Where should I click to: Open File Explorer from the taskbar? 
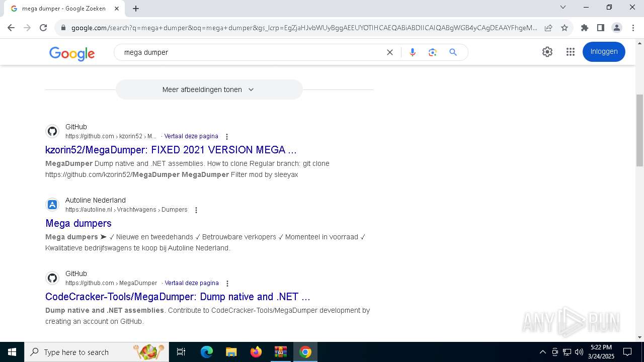[x=231, y=352]
